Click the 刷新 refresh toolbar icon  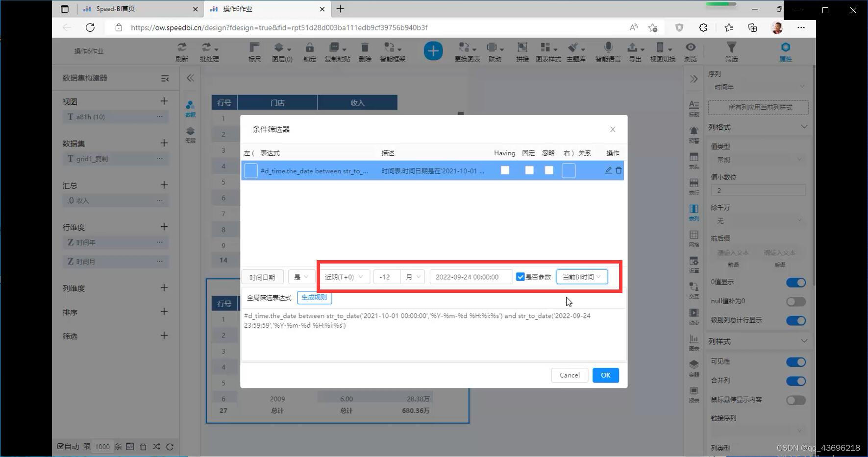pos(182,51)
